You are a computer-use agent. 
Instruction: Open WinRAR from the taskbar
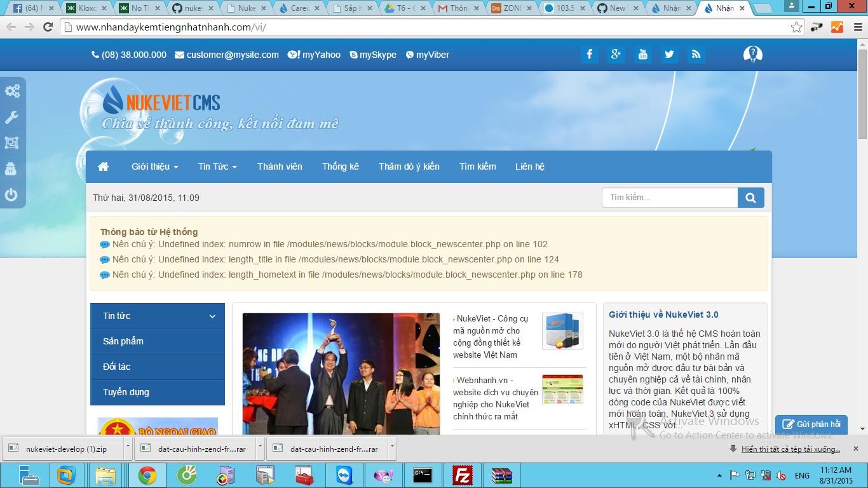[502, 475]
